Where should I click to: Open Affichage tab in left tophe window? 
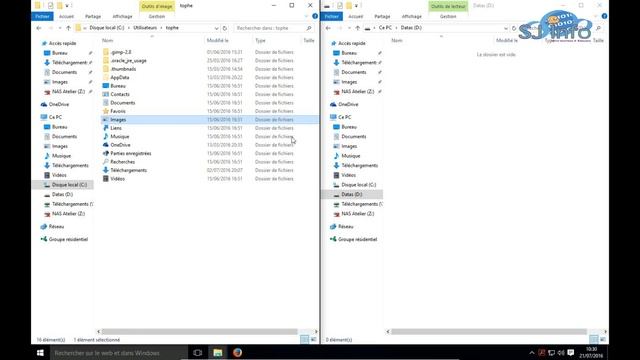tap(122, 16)
